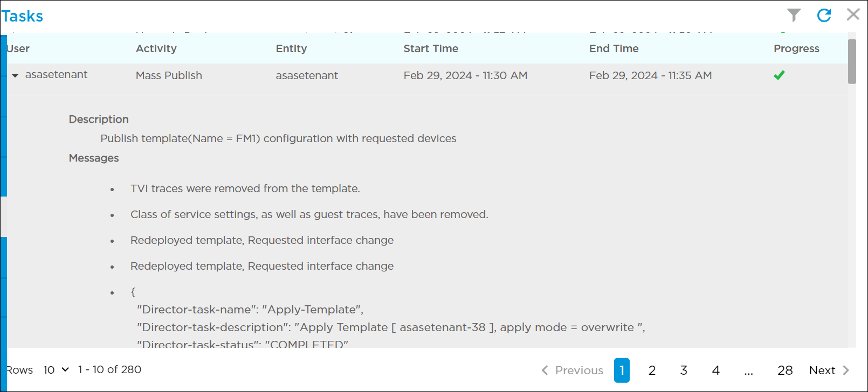This screenshot has height=392, width=868.
Task: Click the Tasks title heading
Action: coord(23,16)
